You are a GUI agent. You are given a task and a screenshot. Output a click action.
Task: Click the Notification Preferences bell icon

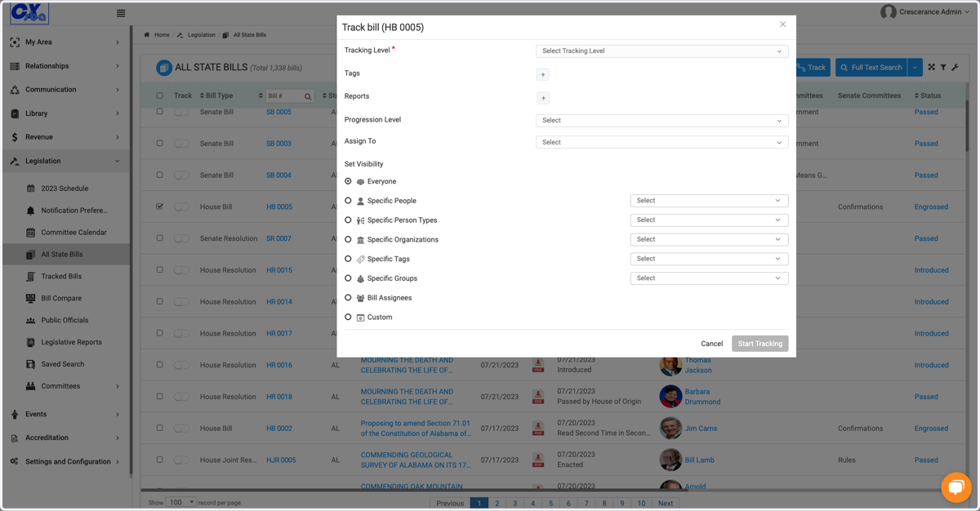tap(31, 211)
